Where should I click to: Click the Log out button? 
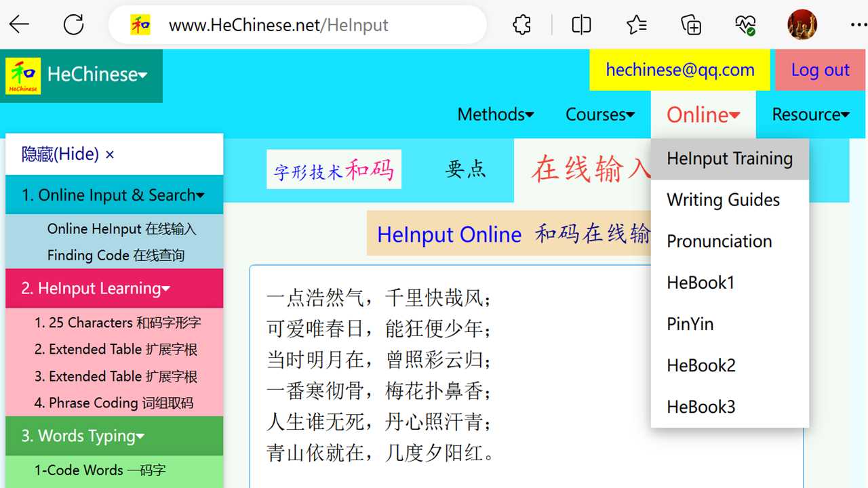point(820,69)
